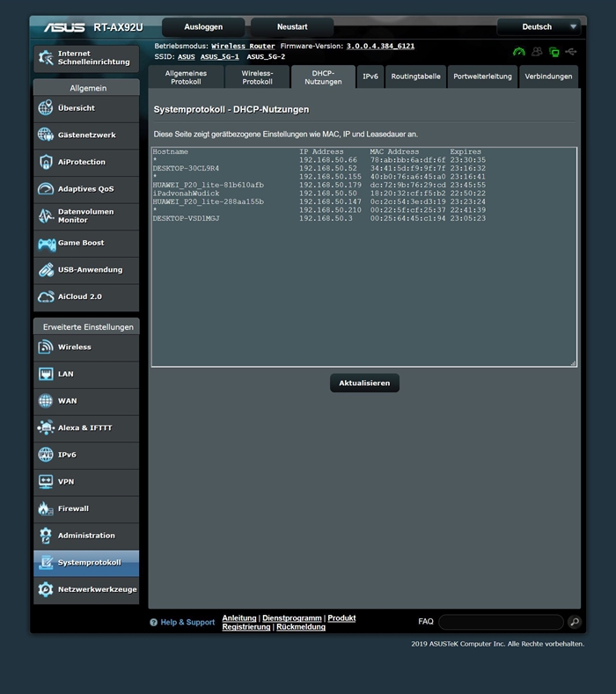
Task: Click the DHCP log resize handle corner
Action: tap(573, 363)
